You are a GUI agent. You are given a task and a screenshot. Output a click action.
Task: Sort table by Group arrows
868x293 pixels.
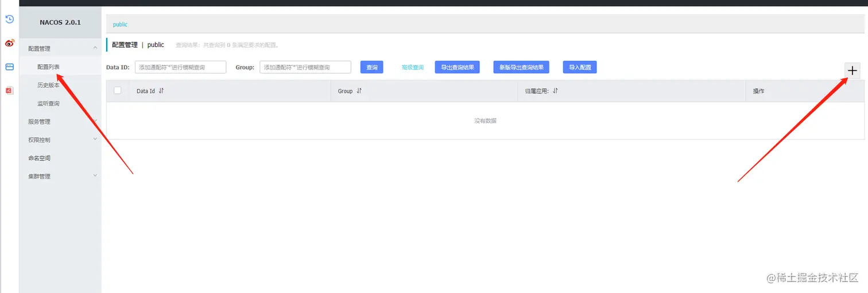pyautogui.click(x=359, y=91)
